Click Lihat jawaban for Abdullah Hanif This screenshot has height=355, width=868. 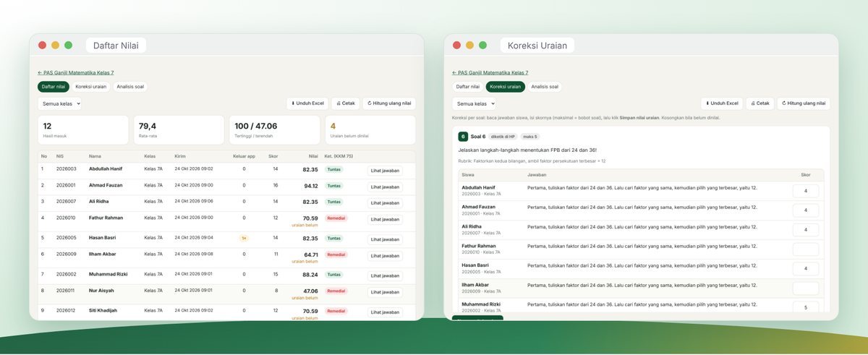(x=385, y=171)
